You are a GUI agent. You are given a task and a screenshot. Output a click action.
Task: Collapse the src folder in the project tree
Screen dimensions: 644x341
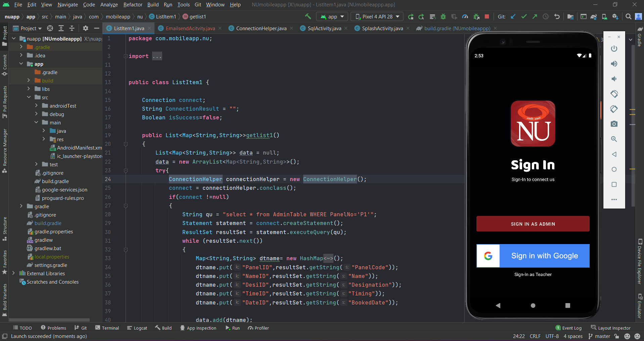(30, 97)
